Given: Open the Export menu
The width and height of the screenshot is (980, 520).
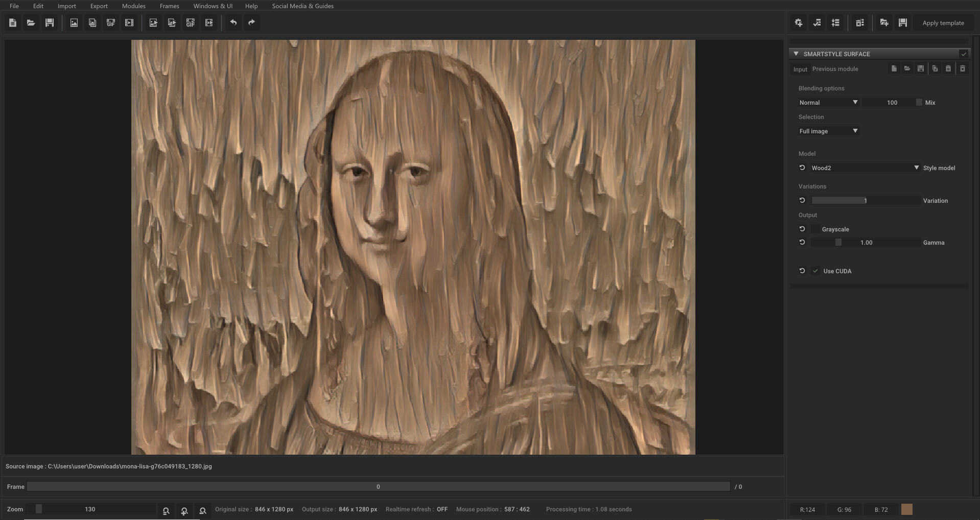Looking at the screenshot, I should (x=99, y=6).
